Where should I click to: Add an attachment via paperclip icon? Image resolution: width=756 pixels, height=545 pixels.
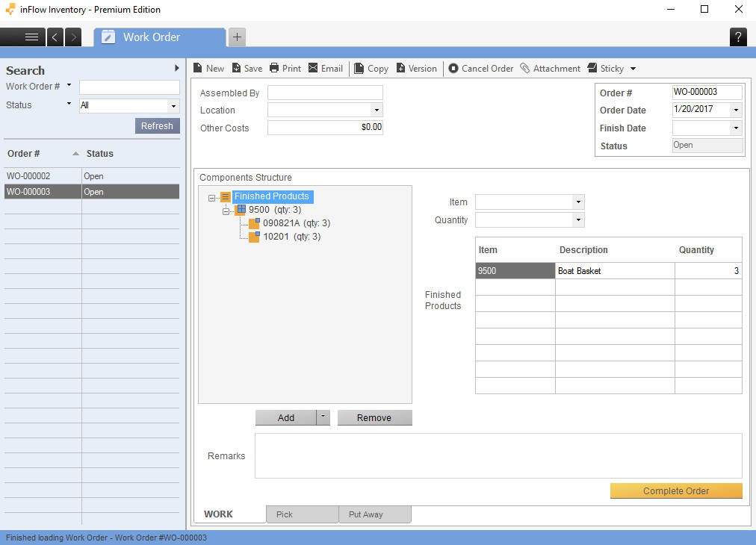(x=526, y=68)
